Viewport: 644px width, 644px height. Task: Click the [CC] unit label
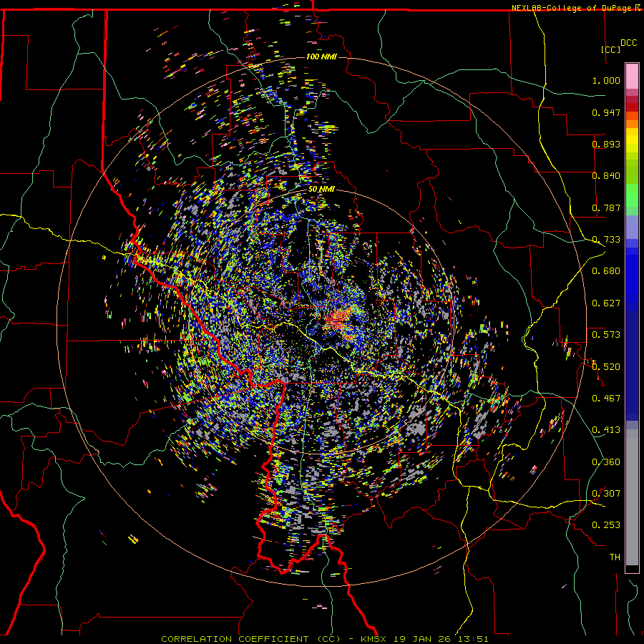point(611,49)
